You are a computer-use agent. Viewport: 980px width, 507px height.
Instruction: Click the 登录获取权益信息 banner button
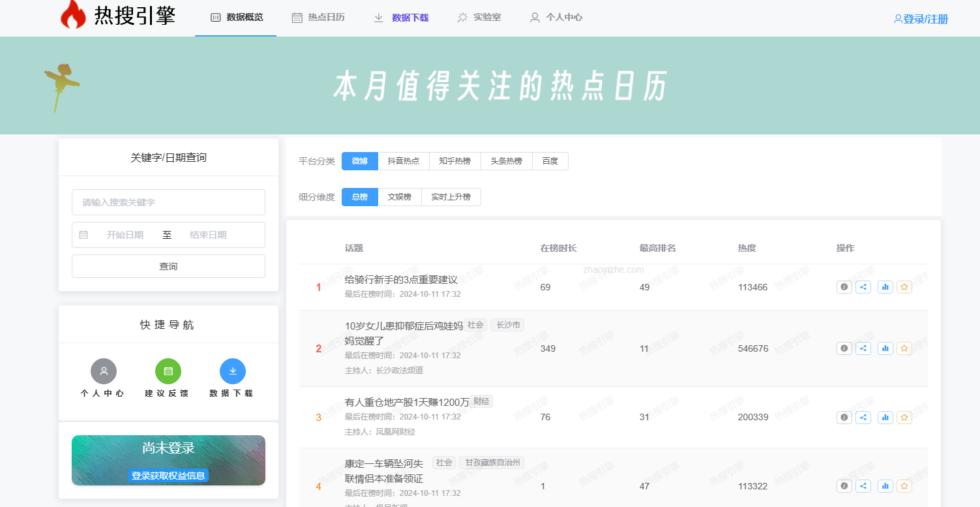(168, 475)
